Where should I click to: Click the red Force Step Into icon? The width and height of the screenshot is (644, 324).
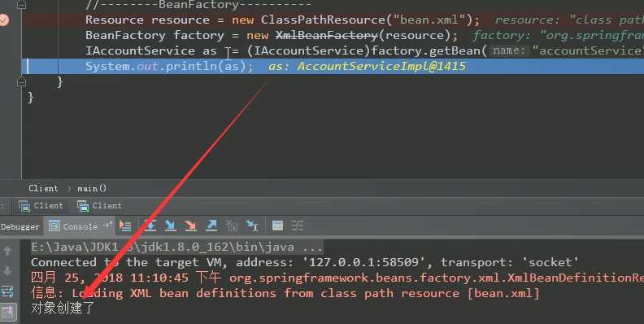pos(190,225)
